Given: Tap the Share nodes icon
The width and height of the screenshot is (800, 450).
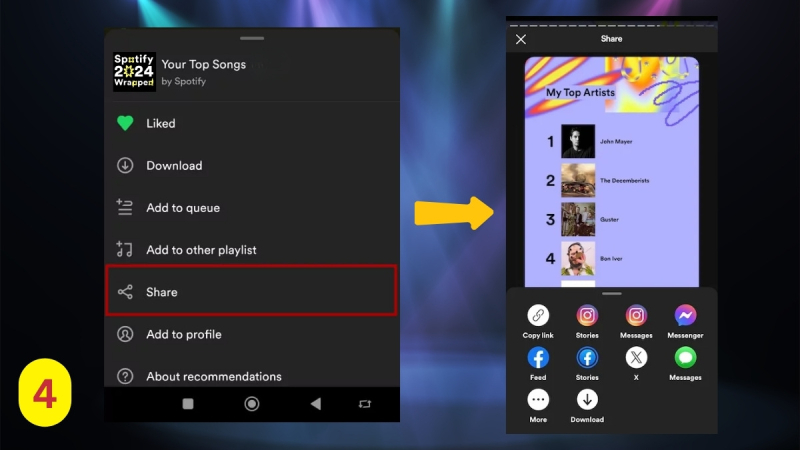Looking at the screenshot, I should [125, 292].
